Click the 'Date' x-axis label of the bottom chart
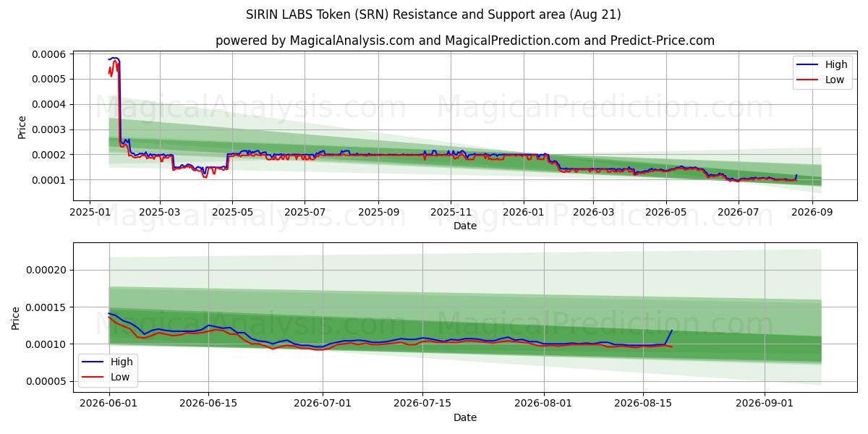The width and height of the screenshot is (868, 434). pos(465,417)
